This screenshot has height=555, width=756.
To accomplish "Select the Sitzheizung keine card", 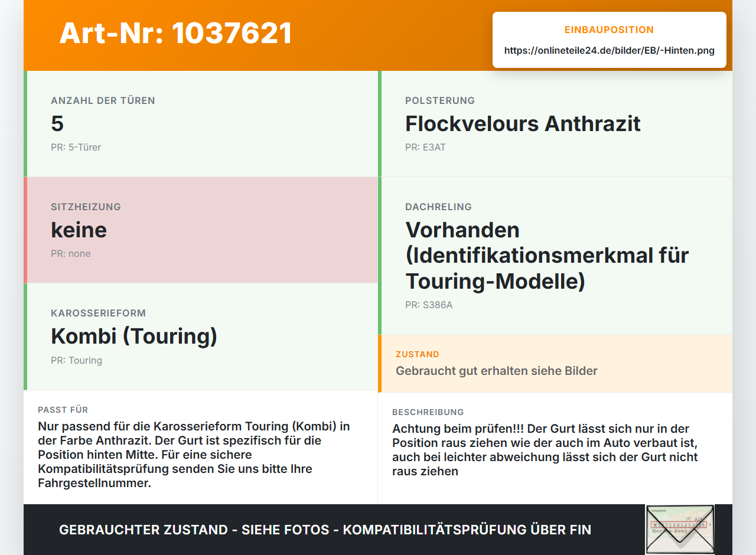I will (201, 230).
